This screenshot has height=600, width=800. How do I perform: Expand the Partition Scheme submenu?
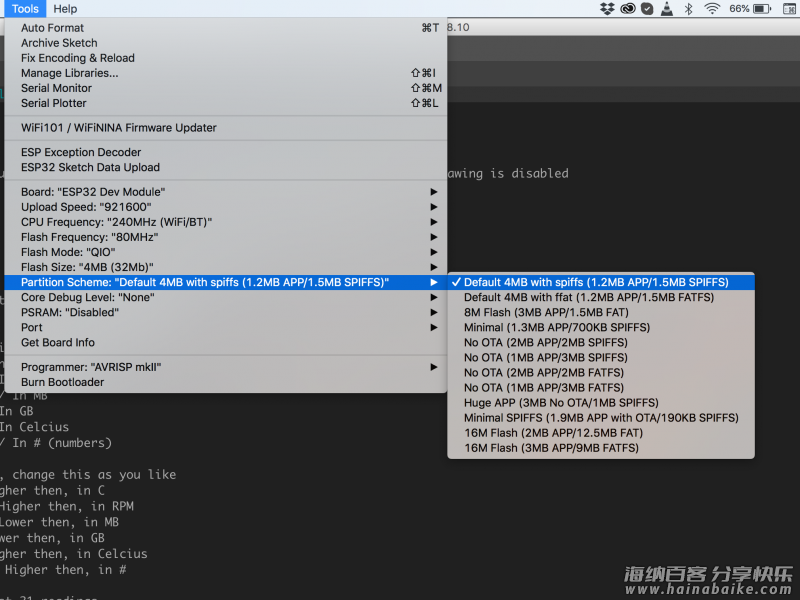(226, 282)
